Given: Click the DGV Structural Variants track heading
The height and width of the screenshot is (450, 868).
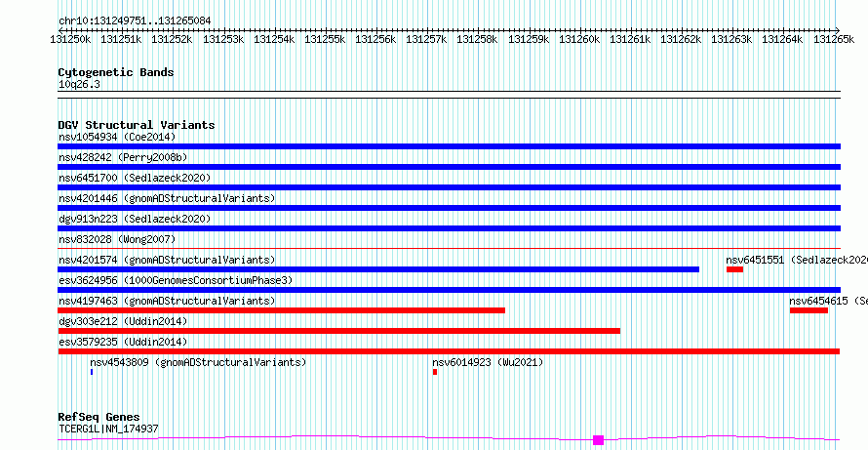Looking at the screenshot, I should pos(137,125).
